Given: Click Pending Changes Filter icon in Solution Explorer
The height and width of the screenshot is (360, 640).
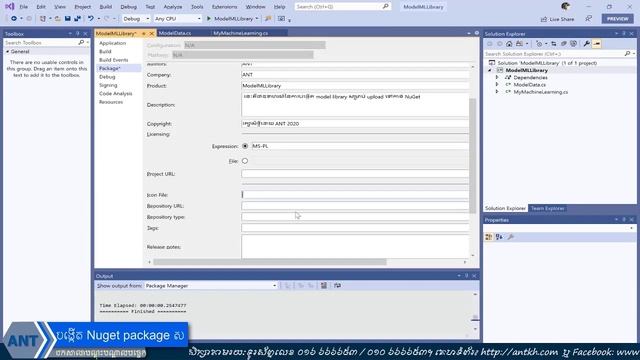Looking at the screenshot, I should tap(539, 44).
